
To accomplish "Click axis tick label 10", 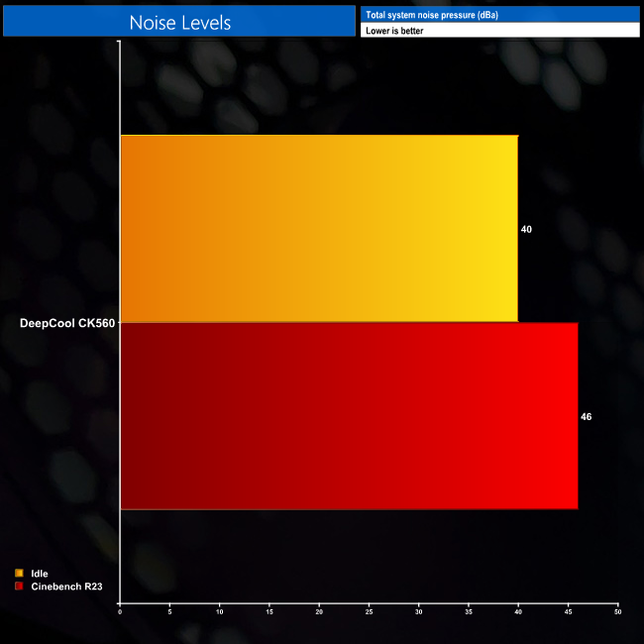I will pyautogui.click(x=219, y=612).
